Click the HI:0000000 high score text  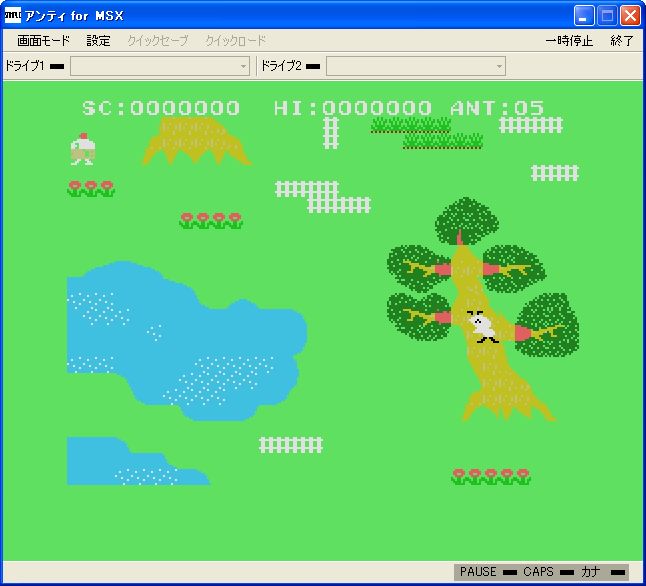point(353,108)
